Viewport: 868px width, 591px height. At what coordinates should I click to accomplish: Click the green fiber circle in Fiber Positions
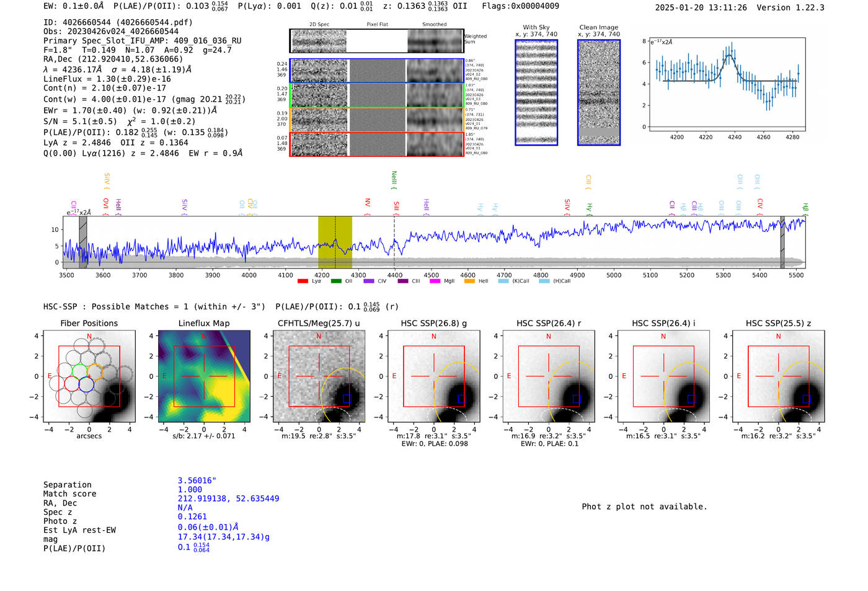tap(79, 371)
